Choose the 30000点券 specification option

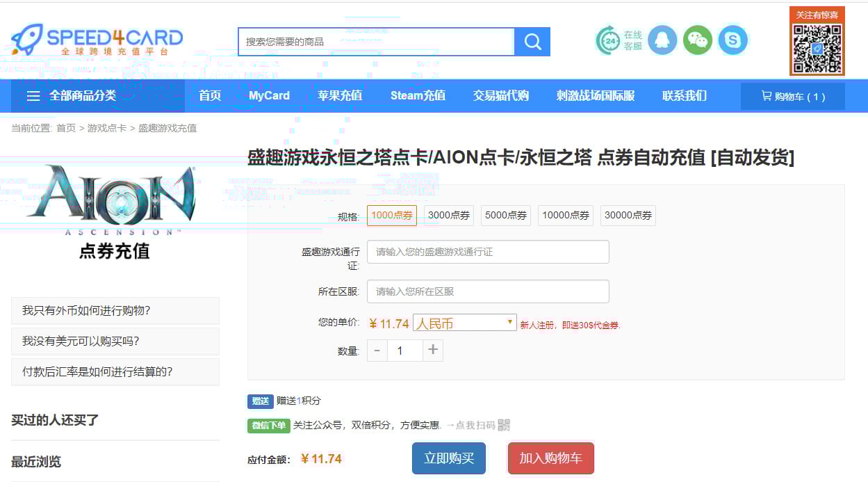628,216
